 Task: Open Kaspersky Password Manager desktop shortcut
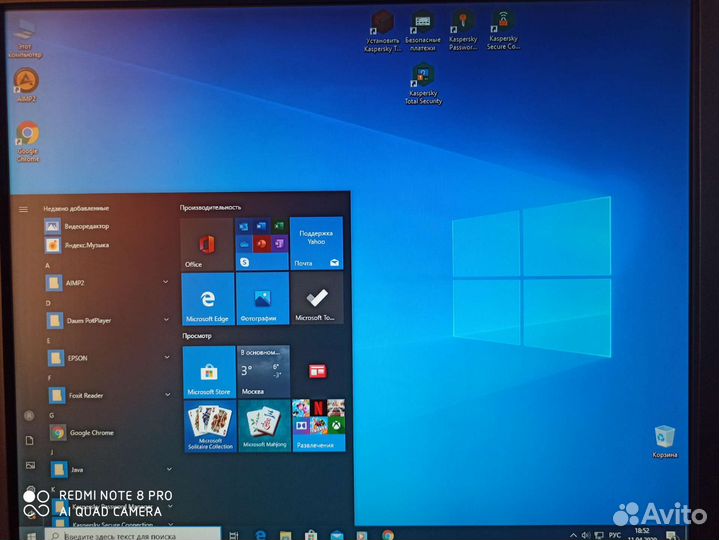point(463,31)
